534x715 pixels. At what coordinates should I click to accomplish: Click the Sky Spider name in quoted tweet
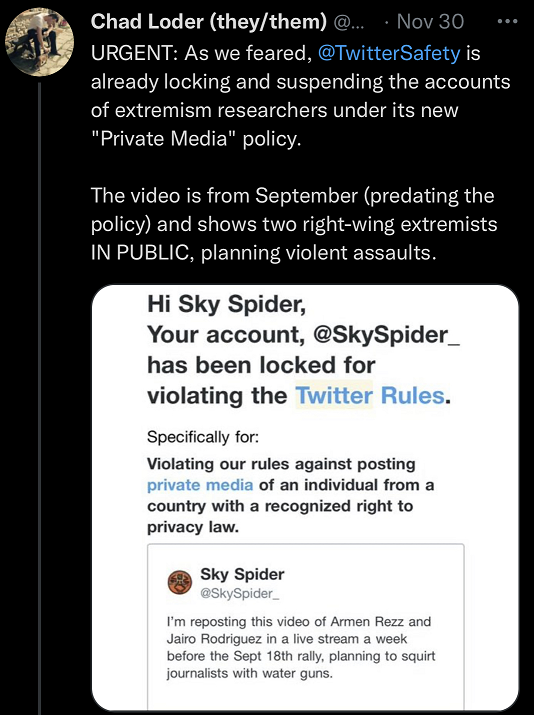[242, 574]
